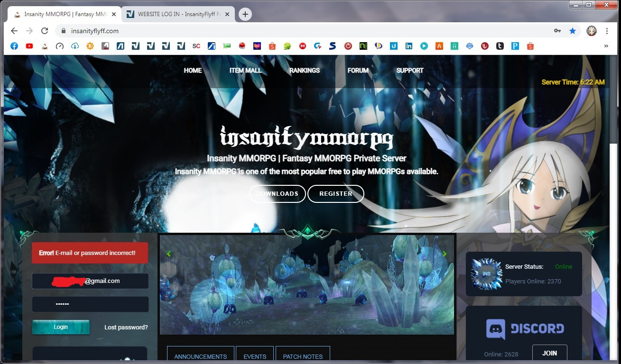Click the bookmark star in address bar
Screen dimensions: 621x364
point(573,31)
